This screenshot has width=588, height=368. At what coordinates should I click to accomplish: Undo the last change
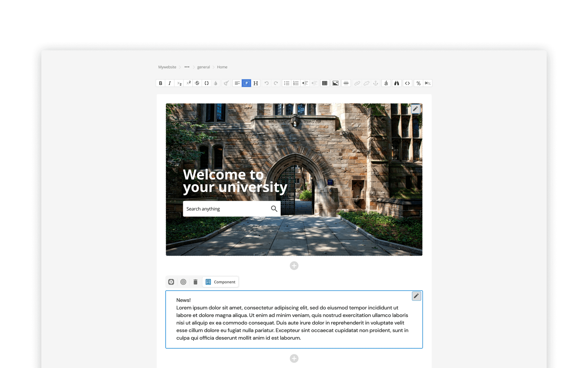pyautogui.click(x=266, y=83)
